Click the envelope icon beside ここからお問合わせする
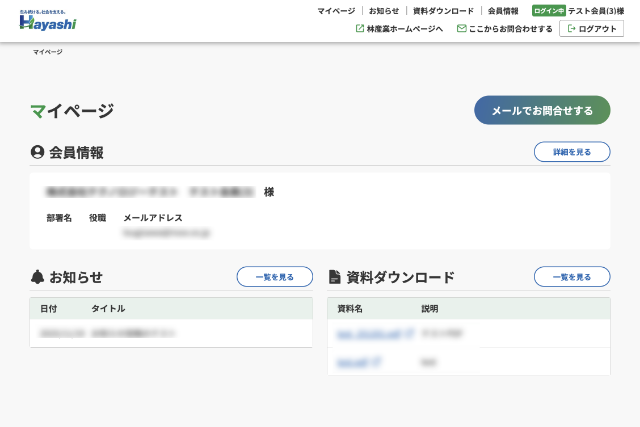This screenshot has height=427, width=640. (461, 29)
